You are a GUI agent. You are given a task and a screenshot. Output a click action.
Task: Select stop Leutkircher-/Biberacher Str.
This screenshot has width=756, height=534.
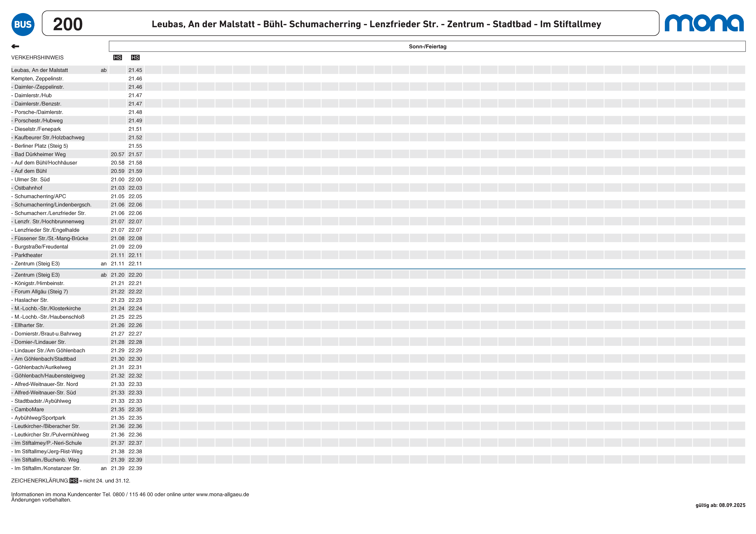(45, 426)
